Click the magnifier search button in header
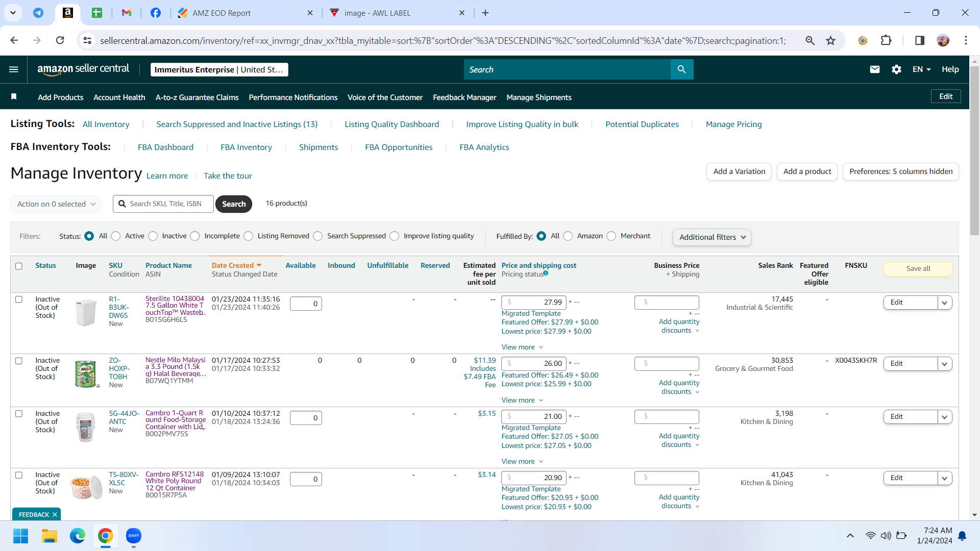Image resolution: width=980 pixels, height=551 pixels. (682, 69)
